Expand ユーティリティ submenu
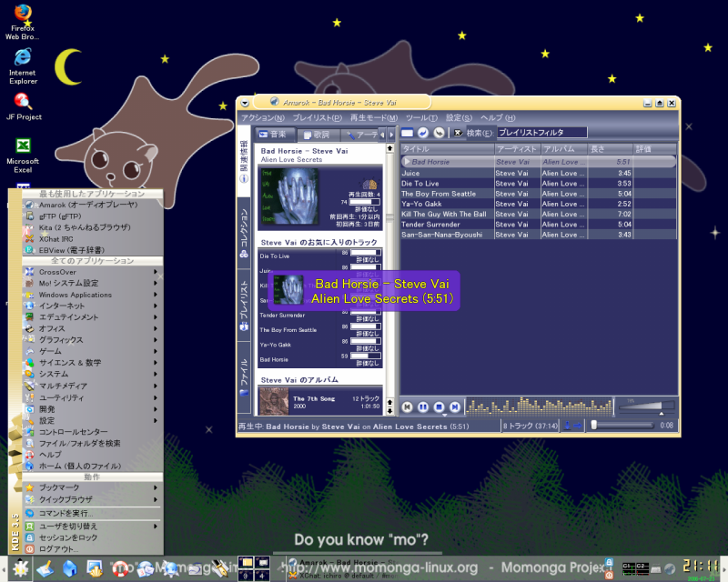This screenshot has width=728, height=582. point(93,397)
